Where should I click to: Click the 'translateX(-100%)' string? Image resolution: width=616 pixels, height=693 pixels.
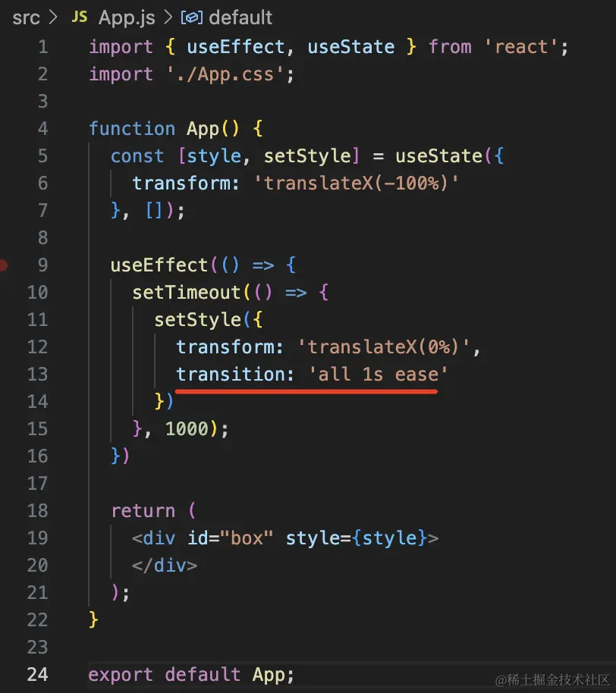(x=357, y=183)
